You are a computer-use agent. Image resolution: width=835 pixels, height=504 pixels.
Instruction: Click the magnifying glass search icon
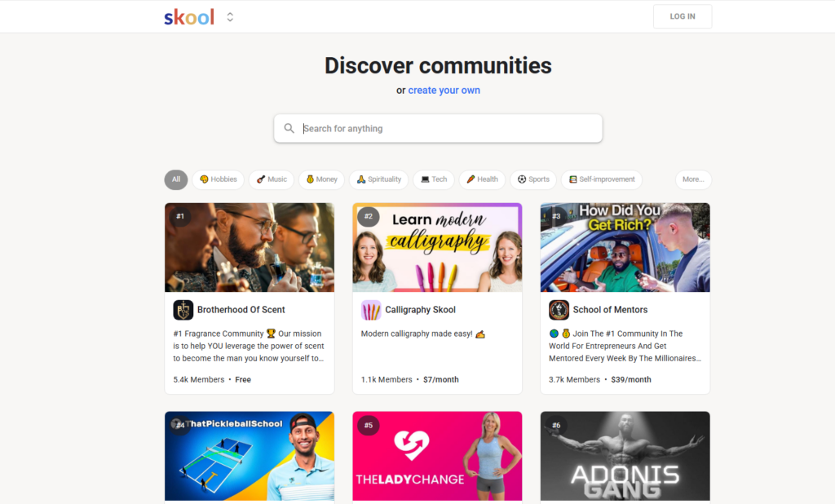click(x=289, y=128)
